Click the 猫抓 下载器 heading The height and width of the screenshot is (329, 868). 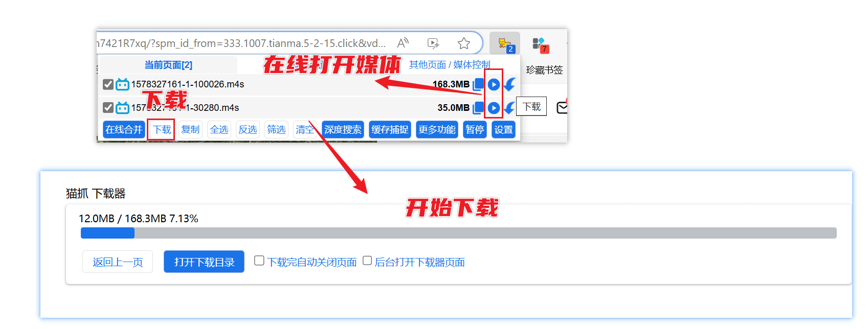click(96, 193)
